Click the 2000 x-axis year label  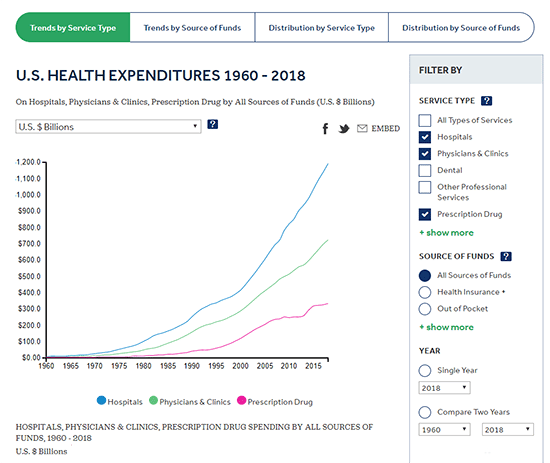[x=240, y=366]
